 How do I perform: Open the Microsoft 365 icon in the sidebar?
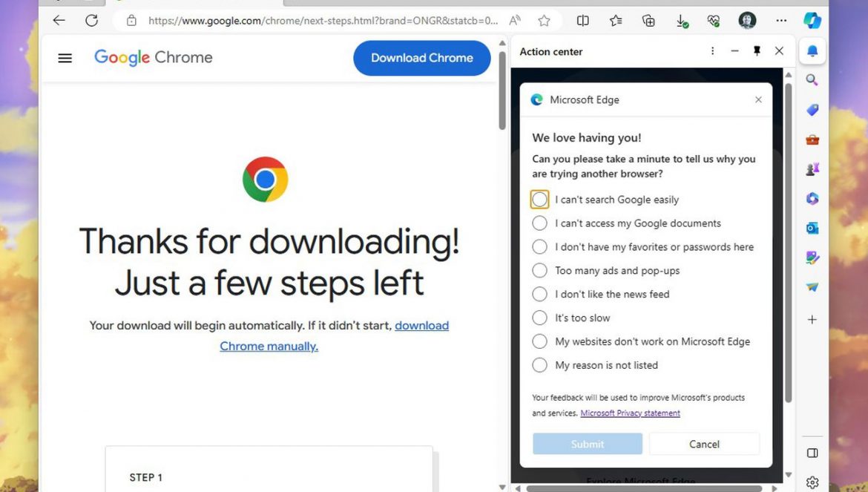[x=812, y=198]
